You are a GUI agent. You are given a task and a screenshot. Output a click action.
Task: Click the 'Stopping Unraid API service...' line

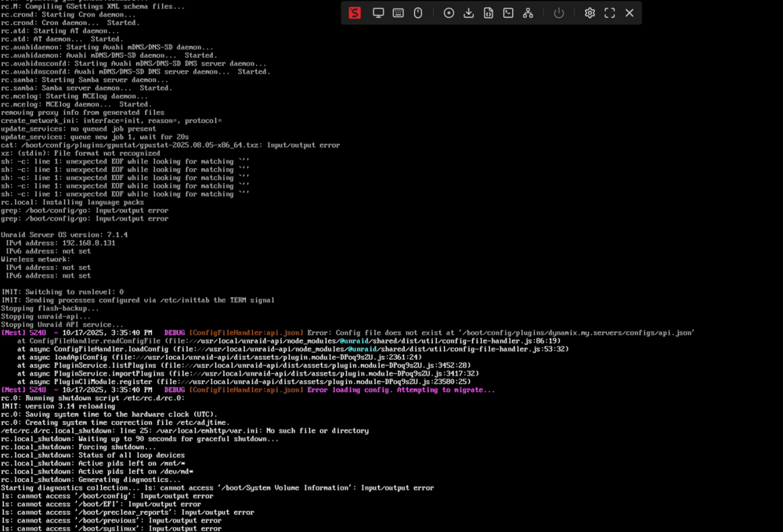(x=62, y=325)
